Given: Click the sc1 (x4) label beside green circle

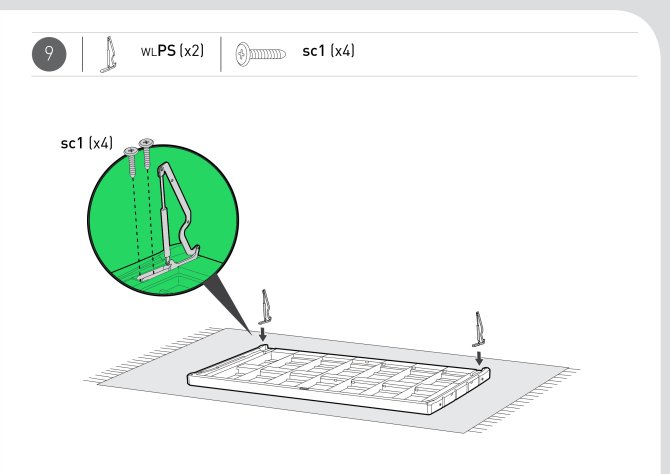Looking at the screenshot, I should pyautogui.click(x=87, y=143).
